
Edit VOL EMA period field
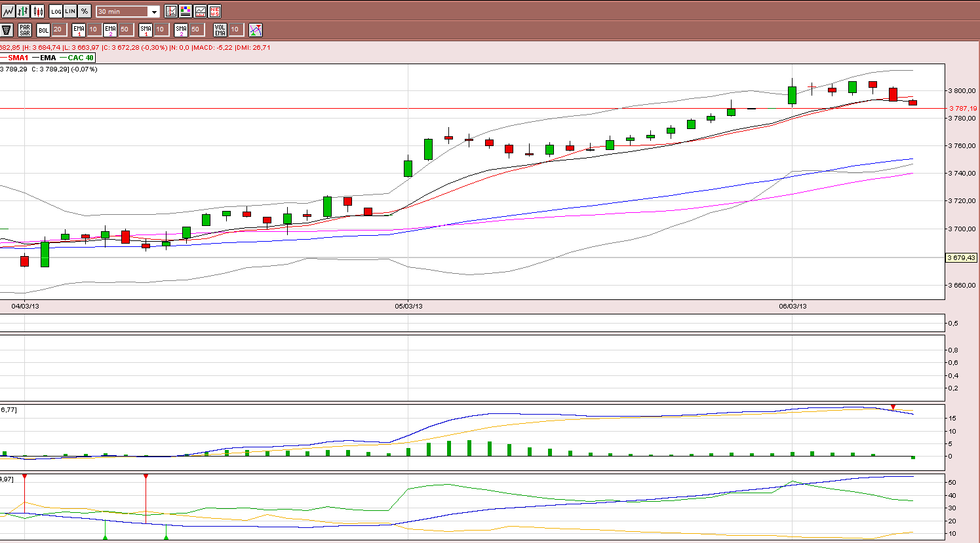click(236, 29)
